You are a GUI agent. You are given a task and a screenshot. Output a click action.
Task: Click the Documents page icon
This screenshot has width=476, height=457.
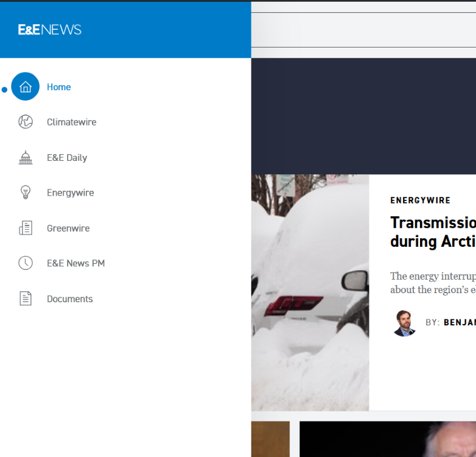tap(26, 299)
